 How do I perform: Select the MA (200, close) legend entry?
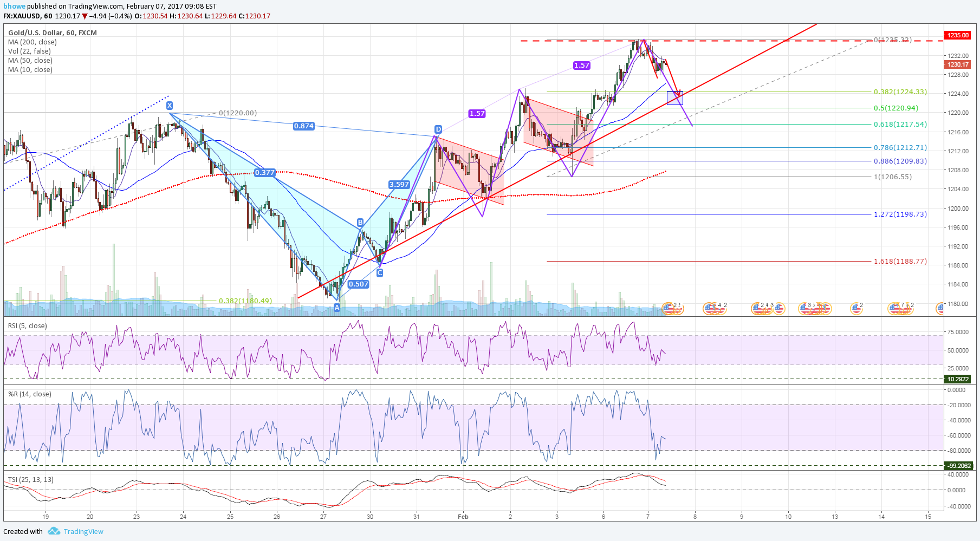coord(33,42)
